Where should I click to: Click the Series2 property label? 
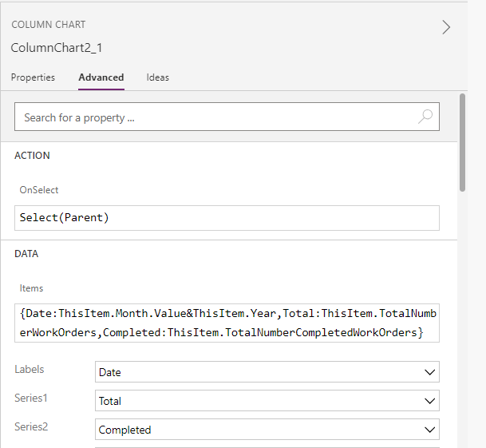[x=31, y=427]
